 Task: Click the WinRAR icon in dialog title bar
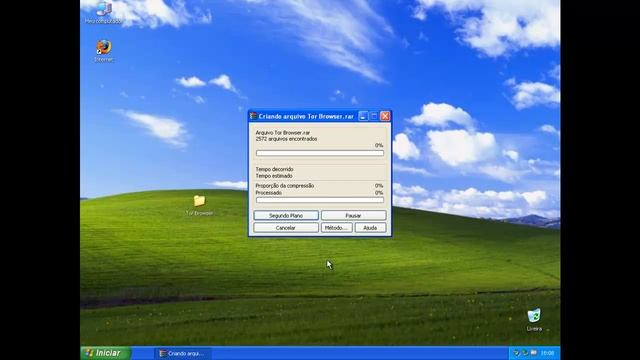(253, 116)
